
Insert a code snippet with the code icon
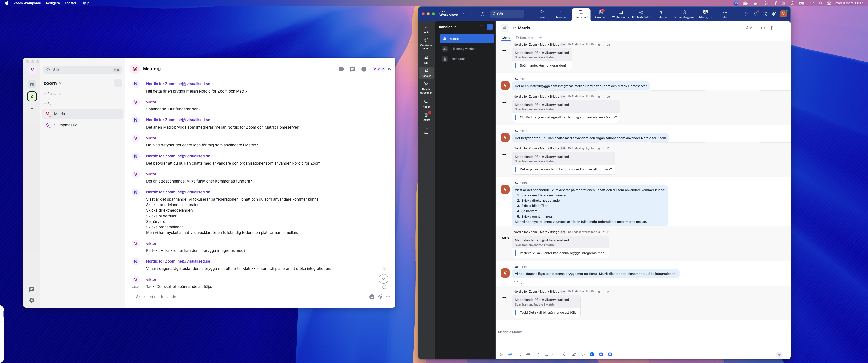tap(583, 355)
